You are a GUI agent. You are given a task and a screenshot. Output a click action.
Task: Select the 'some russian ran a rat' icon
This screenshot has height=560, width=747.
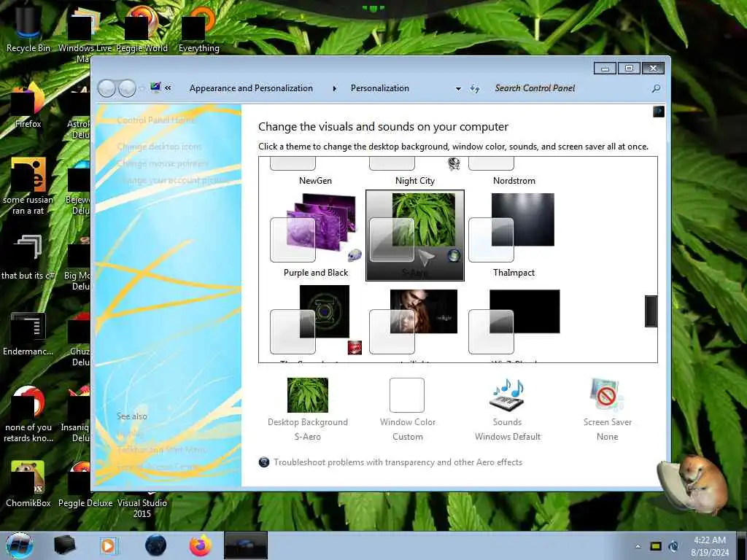click(28, 186)
